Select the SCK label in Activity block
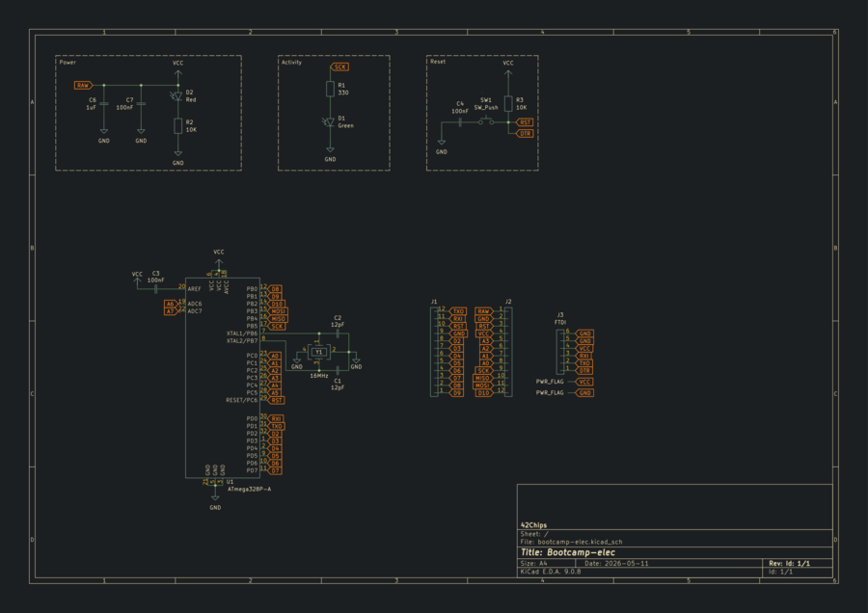Viewport: 868px width, 613px height. pos(339,67)
